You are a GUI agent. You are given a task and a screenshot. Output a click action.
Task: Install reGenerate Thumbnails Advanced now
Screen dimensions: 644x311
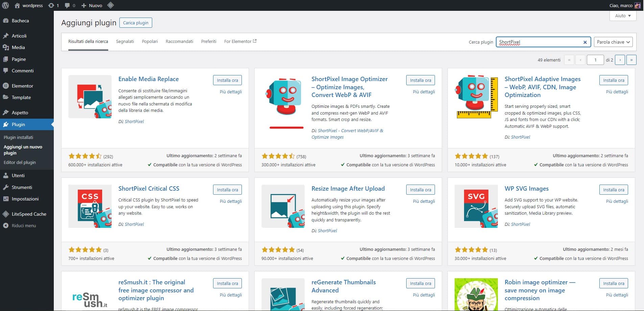pyautogui.click(x=420, y=283)
